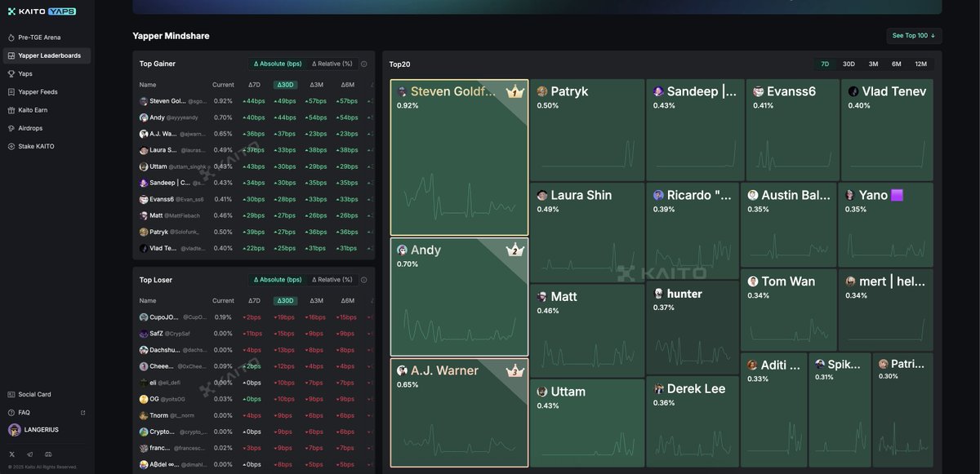The width and height of the screenshot is (980, 474).
Task: Open Laura S... row in Top Gainer
Action: pos(254,150)
